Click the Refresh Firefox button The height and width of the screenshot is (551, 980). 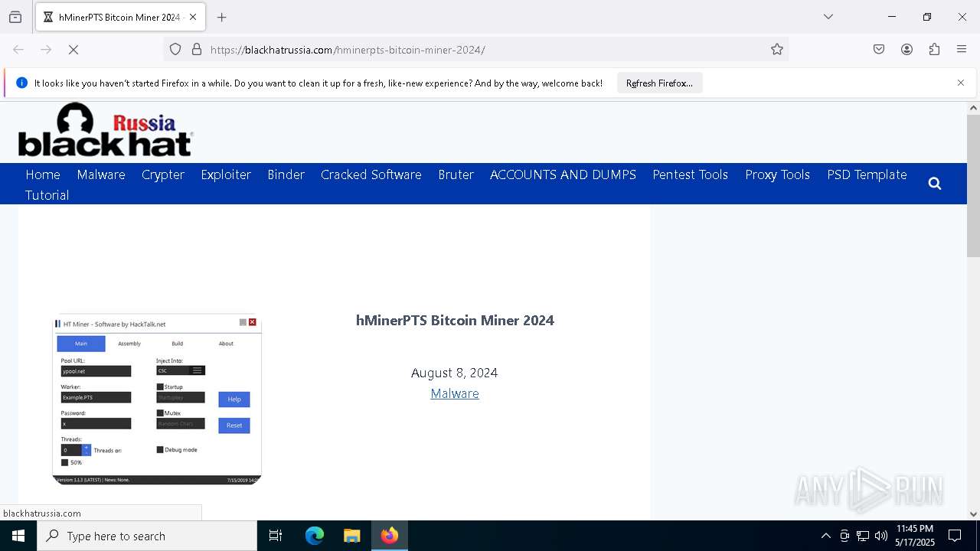point(659,83)
